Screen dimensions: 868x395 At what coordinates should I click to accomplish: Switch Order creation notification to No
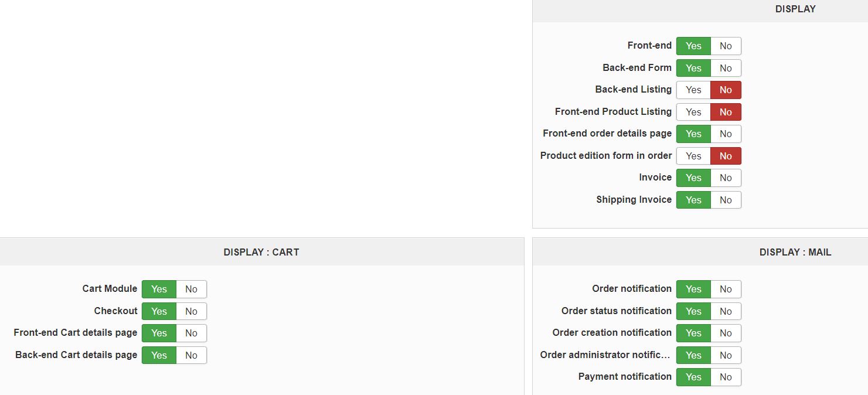point(726,333)
